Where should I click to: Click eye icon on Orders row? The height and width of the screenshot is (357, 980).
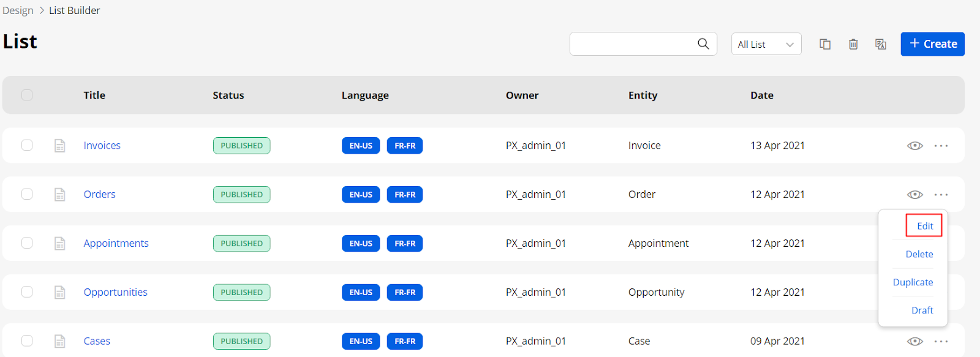[914, 195]
